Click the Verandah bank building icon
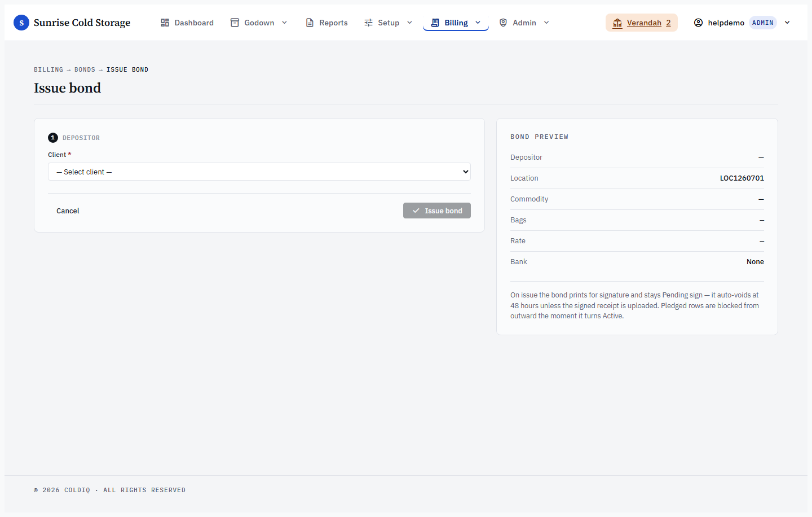This screenshot has height=517, width=812. (617, 23)
